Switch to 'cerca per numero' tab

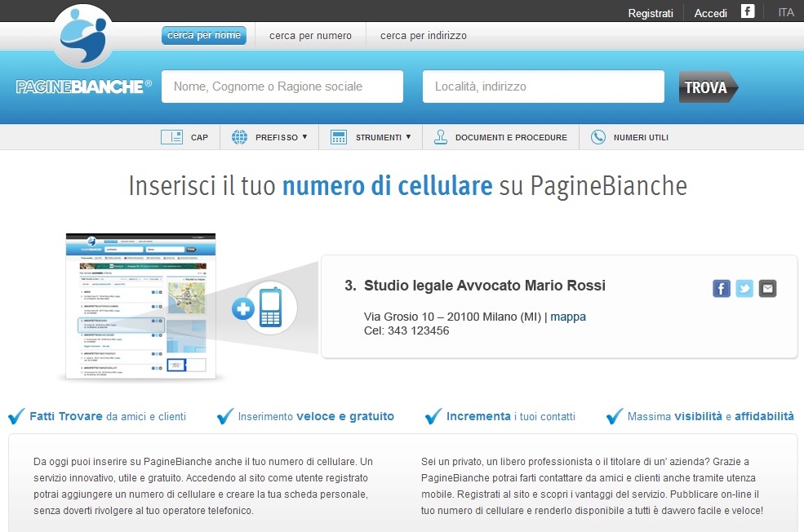(311, 35)
